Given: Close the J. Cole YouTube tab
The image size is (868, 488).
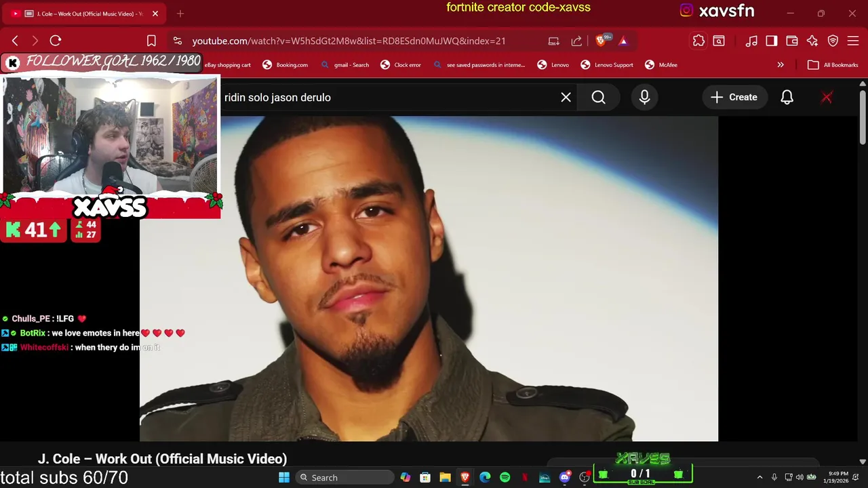Looking at the screenshot, I should (155, 14).
